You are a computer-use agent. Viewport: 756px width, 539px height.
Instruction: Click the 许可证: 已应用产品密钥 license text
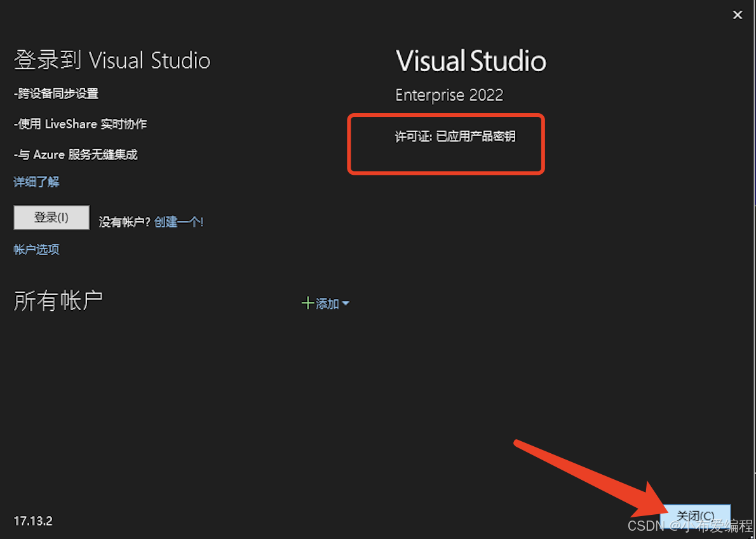point(455,137)
